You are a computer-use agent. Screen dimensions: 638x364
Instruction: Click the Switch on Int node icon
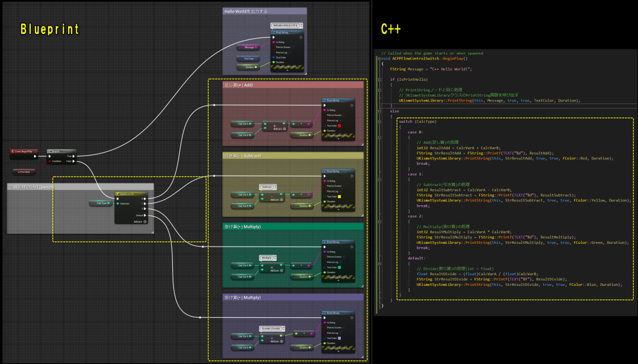click(117, 194)
